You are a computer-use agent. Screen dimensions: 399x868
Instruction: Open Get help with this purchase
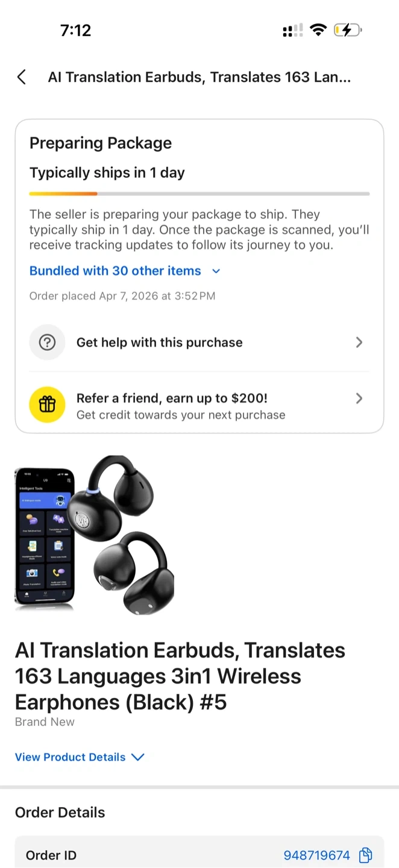[199, 342]
